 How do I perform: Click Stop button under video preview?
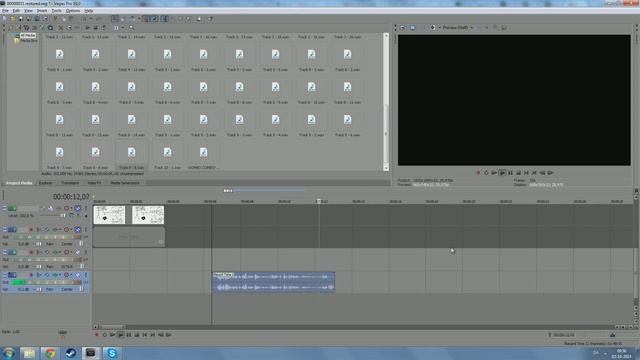tap(518, 173)
